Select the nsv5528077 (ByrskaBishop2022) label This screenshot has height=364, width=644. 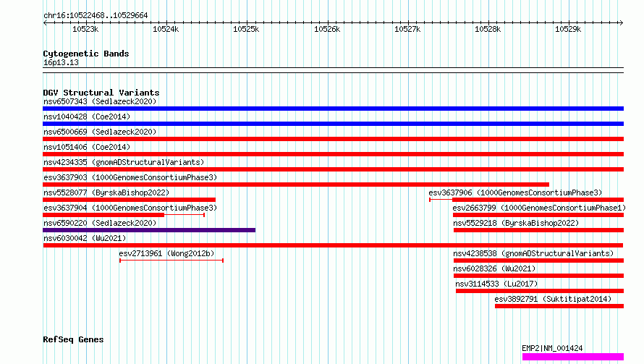[x=106, y=192]
